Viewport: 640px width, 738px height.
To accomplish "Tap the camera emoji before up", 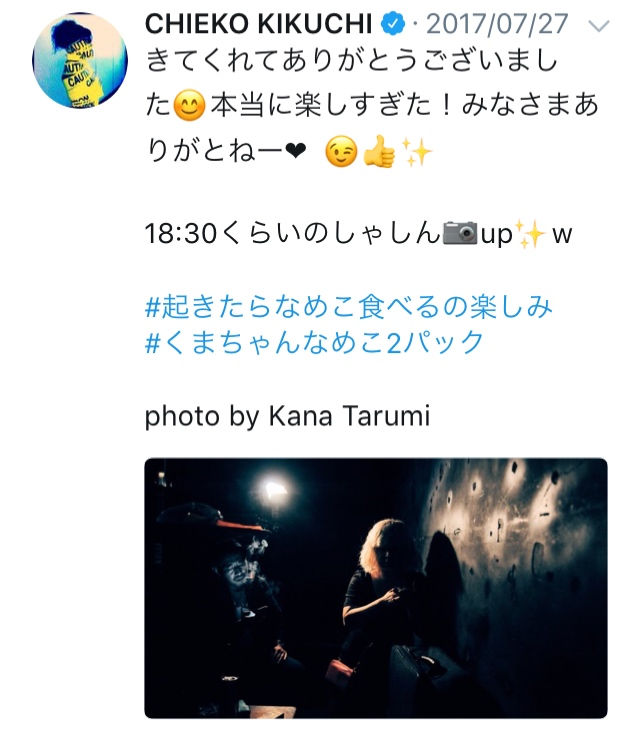I will pos(460,233).
